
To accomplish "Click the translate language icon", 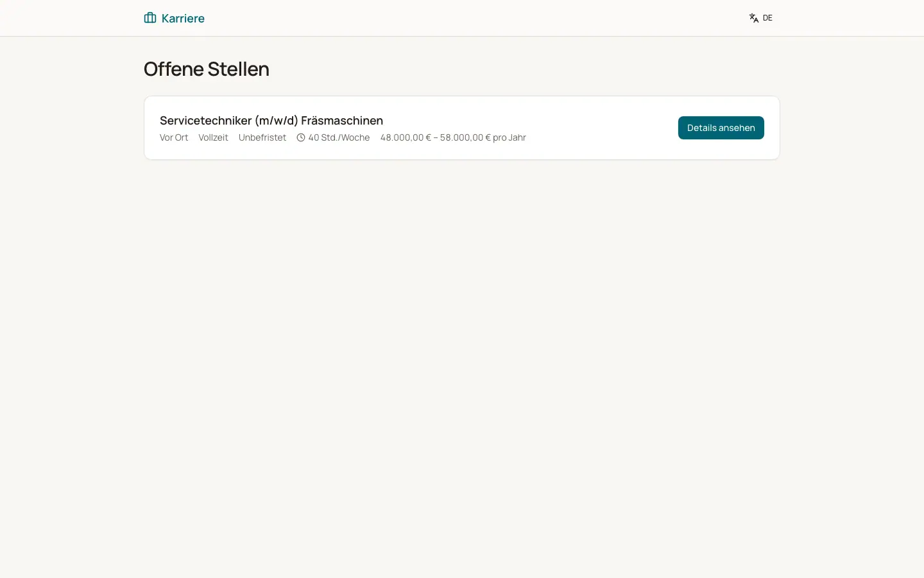I will point(754,18).
